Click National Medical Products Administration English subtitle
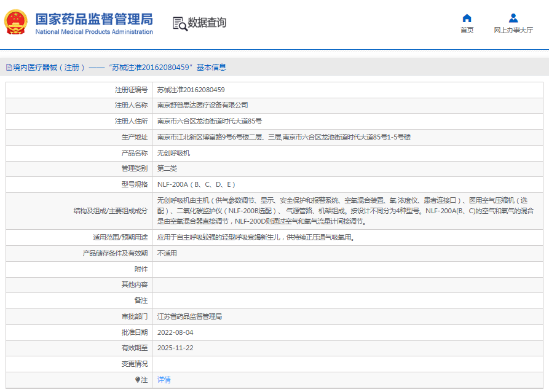 pos(94,32)
